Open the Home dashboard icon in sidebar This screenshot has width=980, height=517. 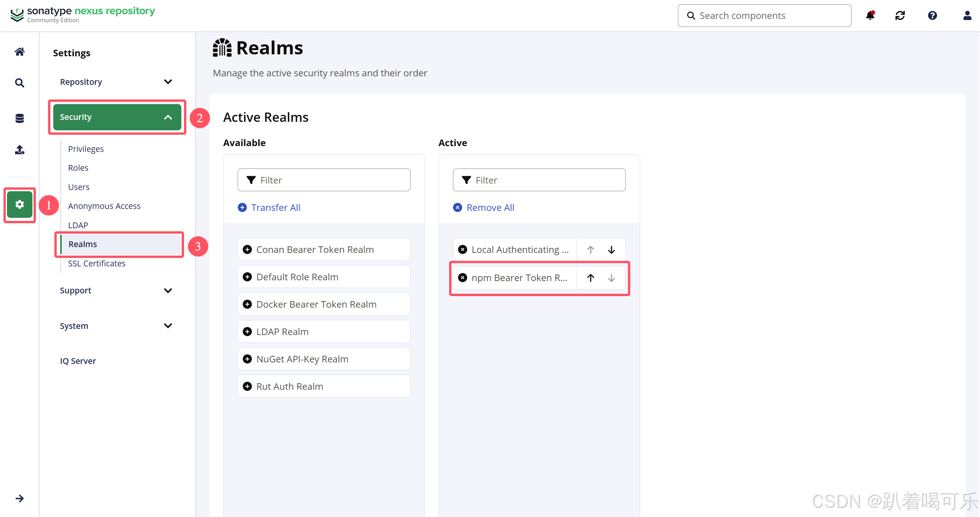(x=20, y=52)
